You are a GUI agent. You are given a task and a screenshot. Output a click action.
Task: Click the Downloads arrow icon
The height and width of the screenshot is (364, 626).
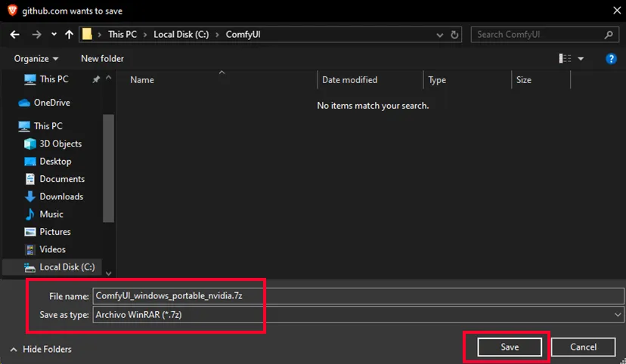30,196
